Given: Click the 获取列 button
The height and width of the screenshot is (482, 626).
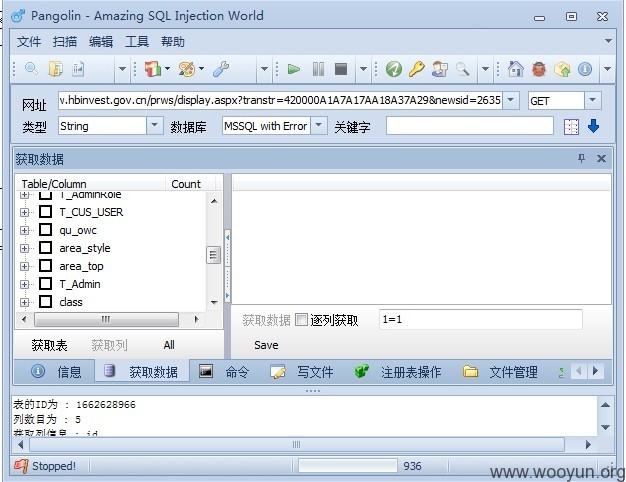Looking at the screenshot, I should [109, 345].
